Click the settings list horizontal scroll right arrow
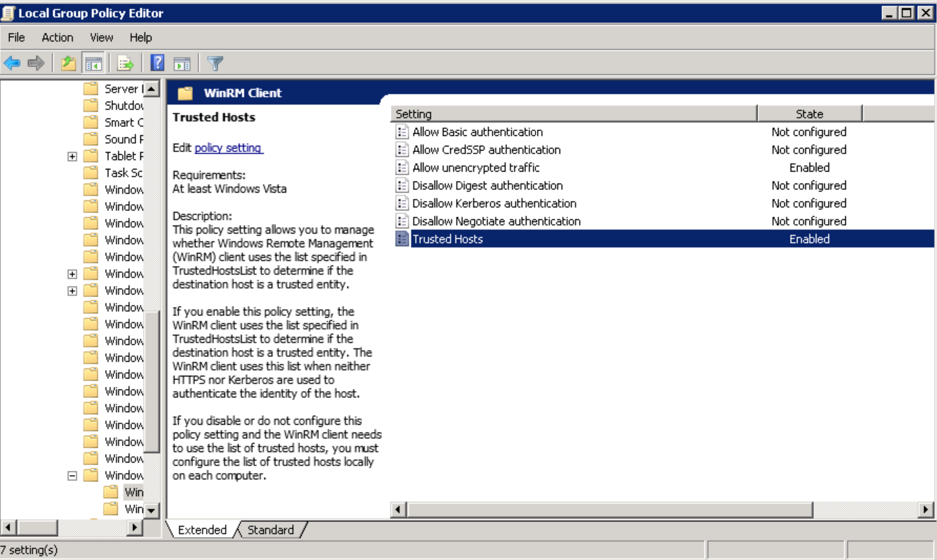 tap(925, 510)
